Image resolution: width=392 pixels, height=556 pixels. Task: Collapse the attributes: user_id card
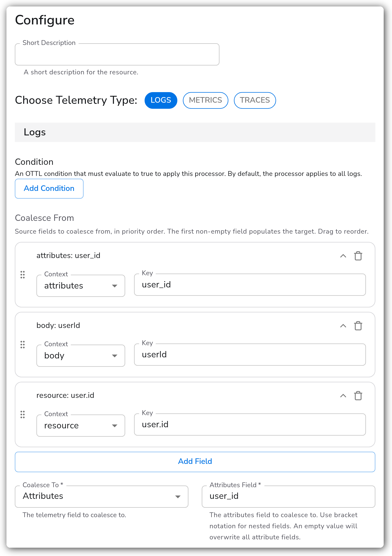click(343, 256)
